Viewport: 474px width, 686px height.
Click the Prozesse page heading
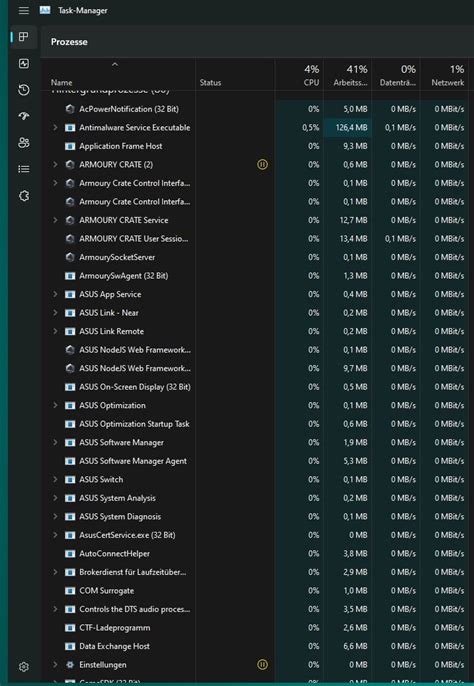point(69,42)
